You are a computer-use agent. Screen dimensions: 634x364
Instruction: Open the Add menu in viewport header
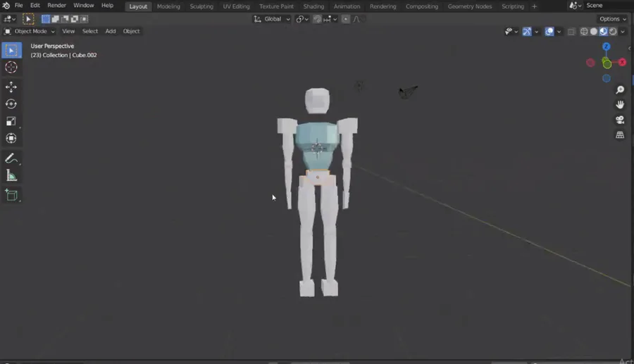[x=111, y=31]
